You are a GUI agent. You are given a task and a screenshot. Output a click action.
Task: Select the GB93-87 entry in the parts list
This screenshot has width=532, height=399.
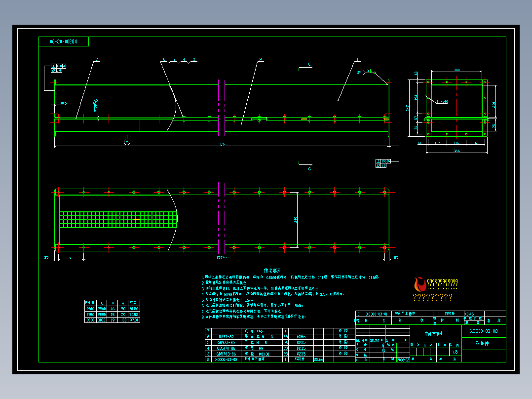[x=226, y=337]
